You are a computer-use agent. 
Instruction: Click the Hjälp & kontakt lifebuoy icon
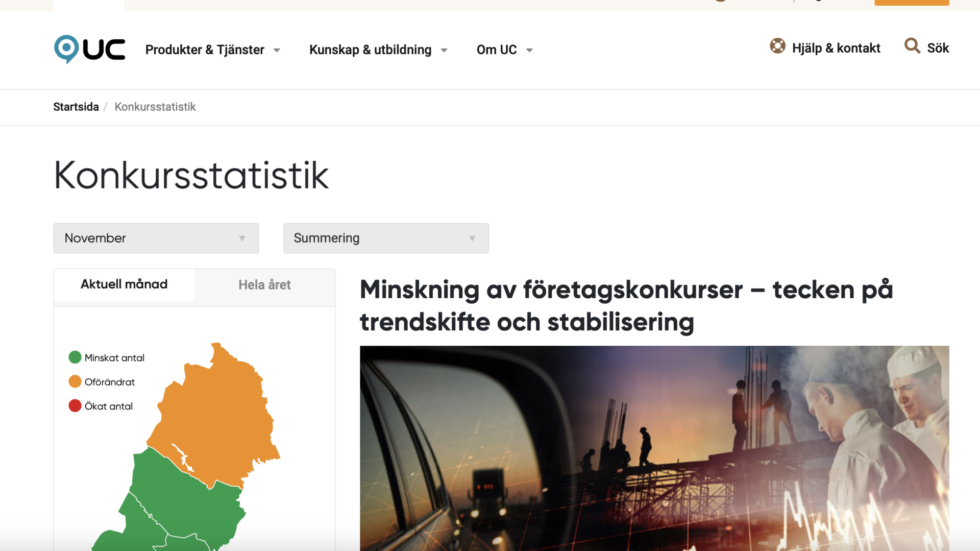777,46
